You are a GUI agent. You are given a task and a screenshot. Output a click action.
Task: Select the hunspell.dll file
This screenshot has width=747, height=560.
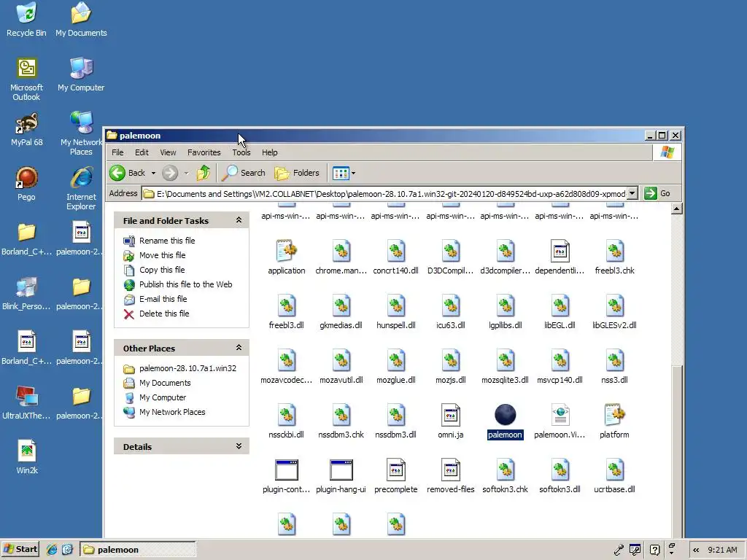[x=396, y=312]
